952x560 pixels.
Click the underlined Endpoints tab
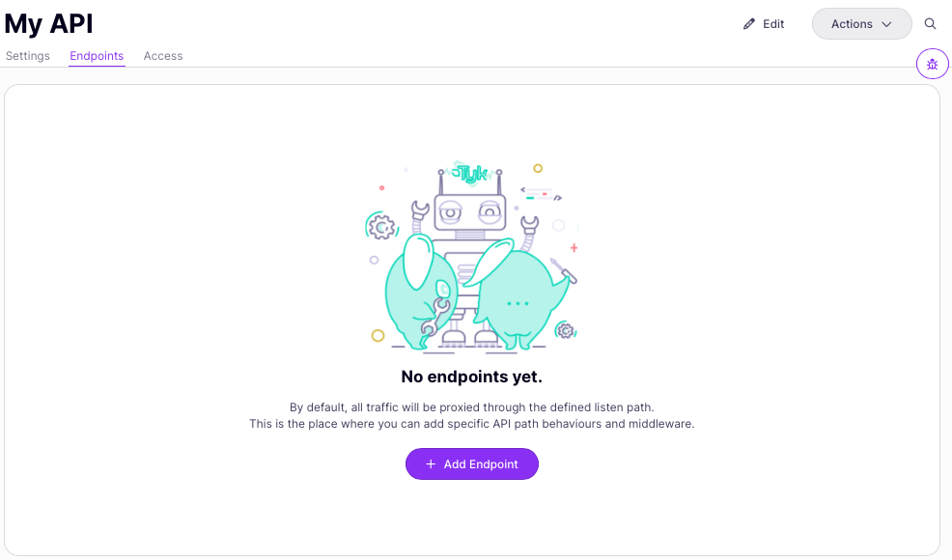pyautogui.click(x=97, y=55)
